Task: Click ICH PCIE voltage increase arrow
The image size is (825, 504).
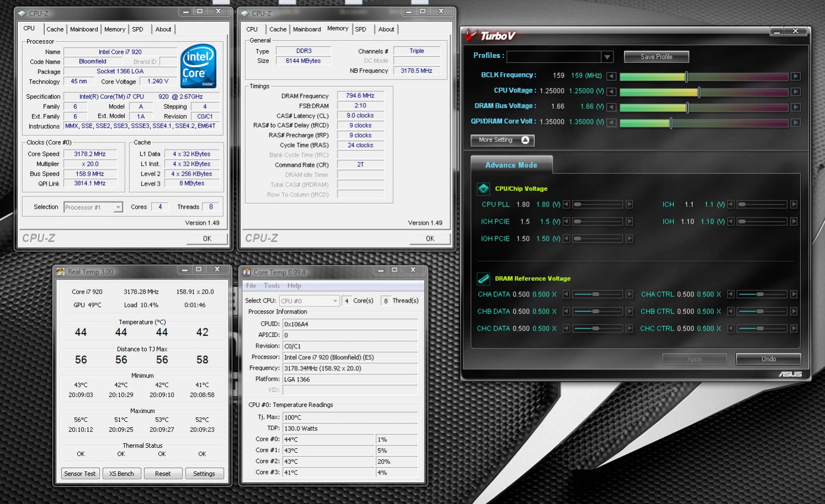Action: coord(629,221)
